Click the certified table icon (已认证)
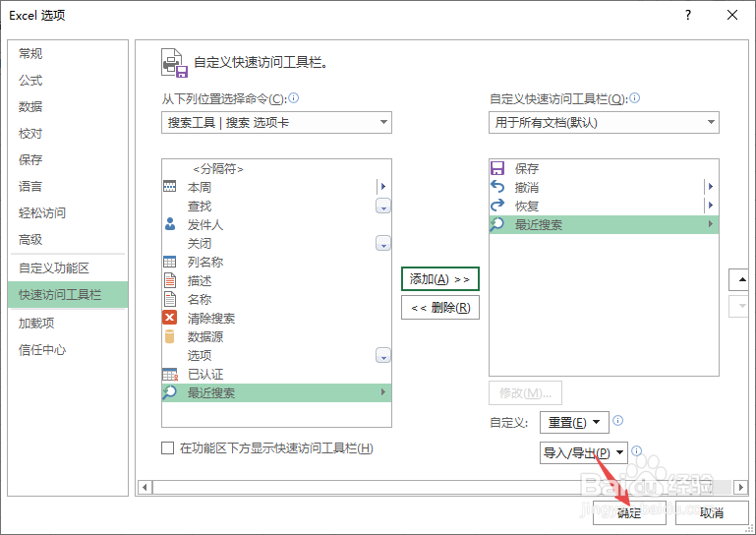 point(170,374)
